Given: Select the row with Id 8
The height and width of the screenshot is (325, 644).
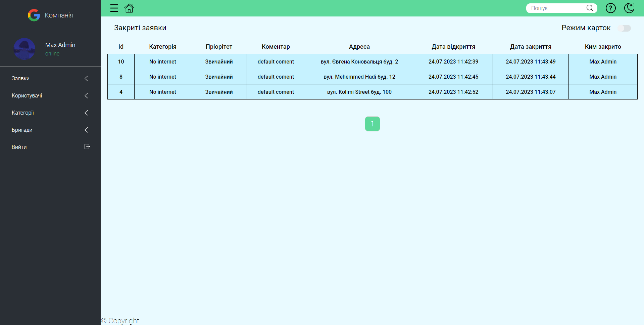Looking at the screenshot, I should [x=359, y=77].
